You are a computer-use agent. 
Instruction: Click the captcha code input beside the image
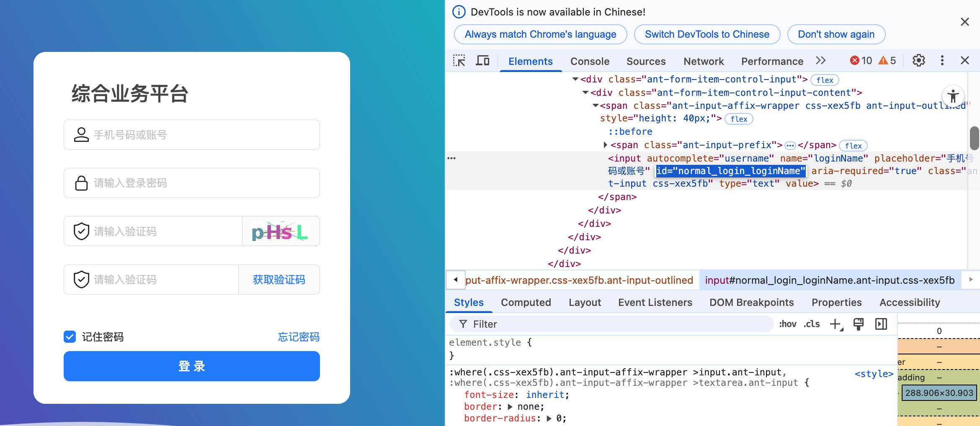[153, 231]
